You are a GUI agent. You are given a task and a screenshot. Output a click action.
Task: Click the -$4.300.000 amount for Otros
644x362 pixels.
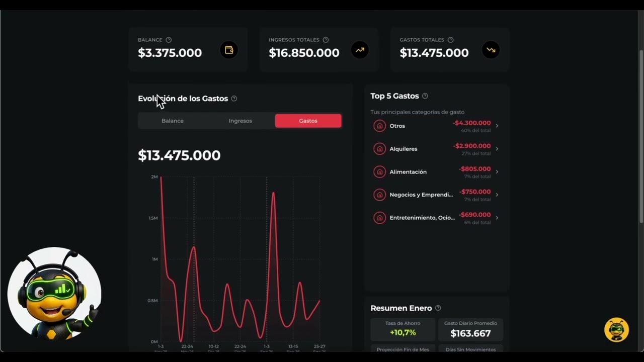(x=471, y=123)
